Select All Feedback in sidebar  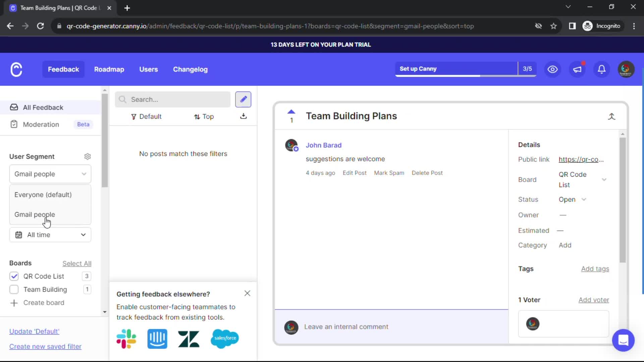click(50, 107)
